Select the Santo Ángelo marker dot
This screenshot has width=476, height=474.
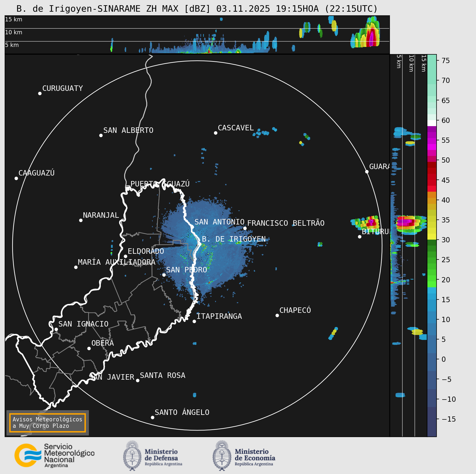[x=152, y=417]
